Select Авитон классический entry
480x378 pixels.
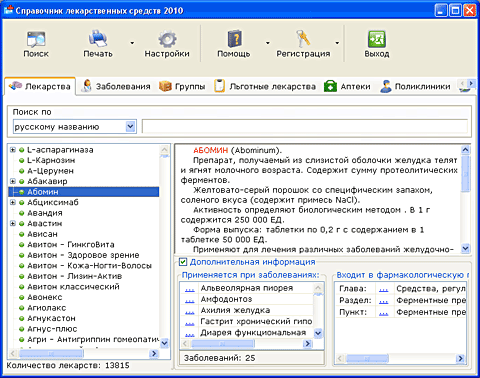(x=73, y=287)
